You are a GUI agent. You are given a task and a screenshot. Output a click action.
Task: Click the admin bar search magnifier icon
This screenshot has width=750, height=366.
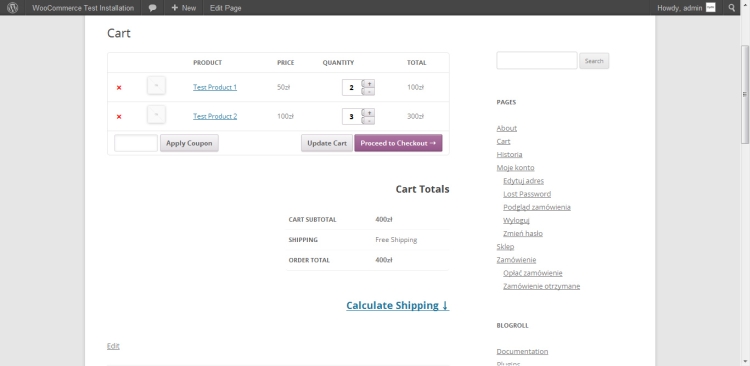point(732,8)
